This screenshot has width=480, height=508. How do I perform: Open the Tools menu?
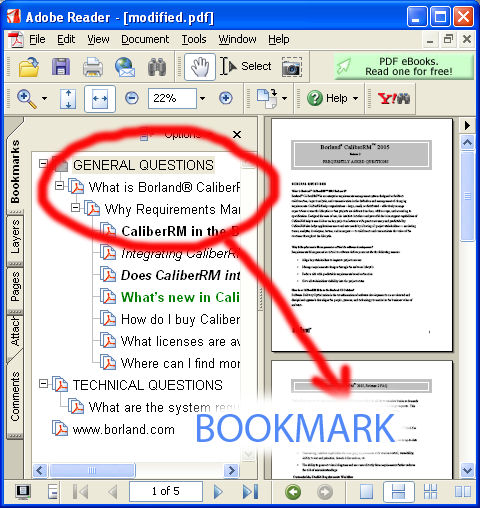(194, 39)
